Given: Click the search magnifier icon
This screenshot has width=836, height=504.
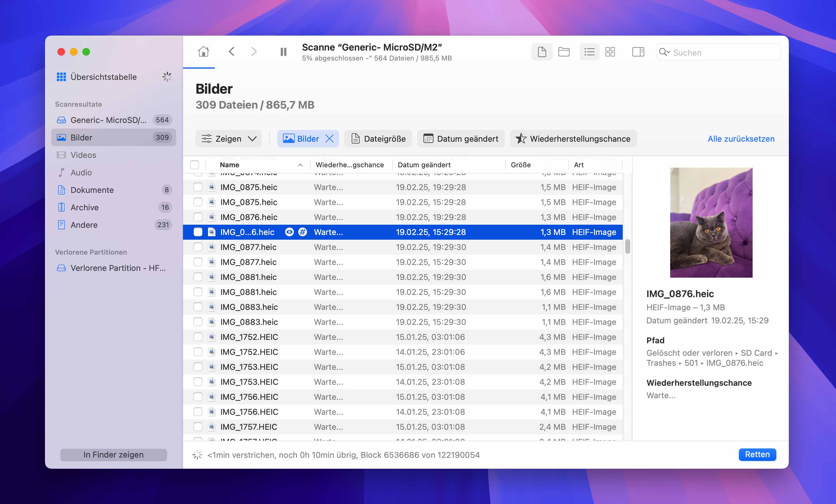Looking at the screenshot, I should (664, 52).
